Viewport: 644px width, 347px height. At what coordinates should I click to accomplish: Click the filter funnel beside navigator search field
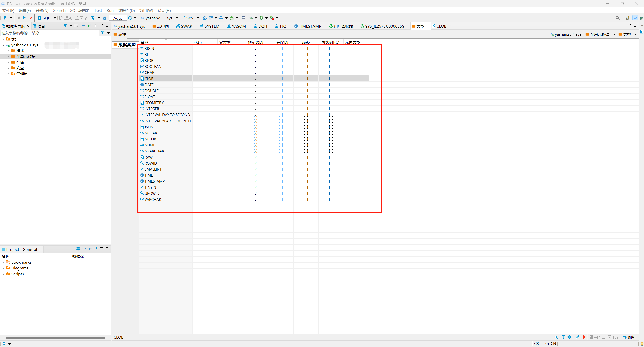tap(103, 33)
